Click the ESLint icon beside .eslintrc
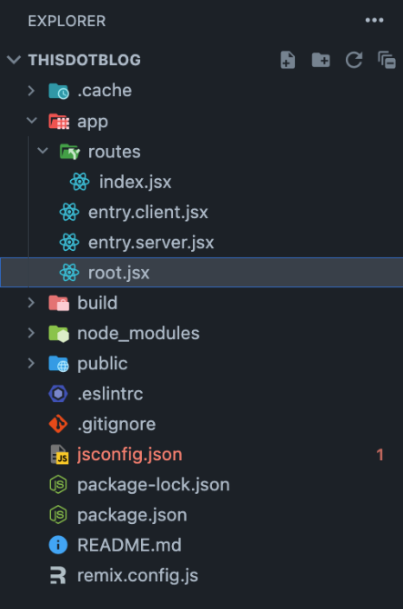403x609 pixels. pyautogui.click(x=58, y=393)
